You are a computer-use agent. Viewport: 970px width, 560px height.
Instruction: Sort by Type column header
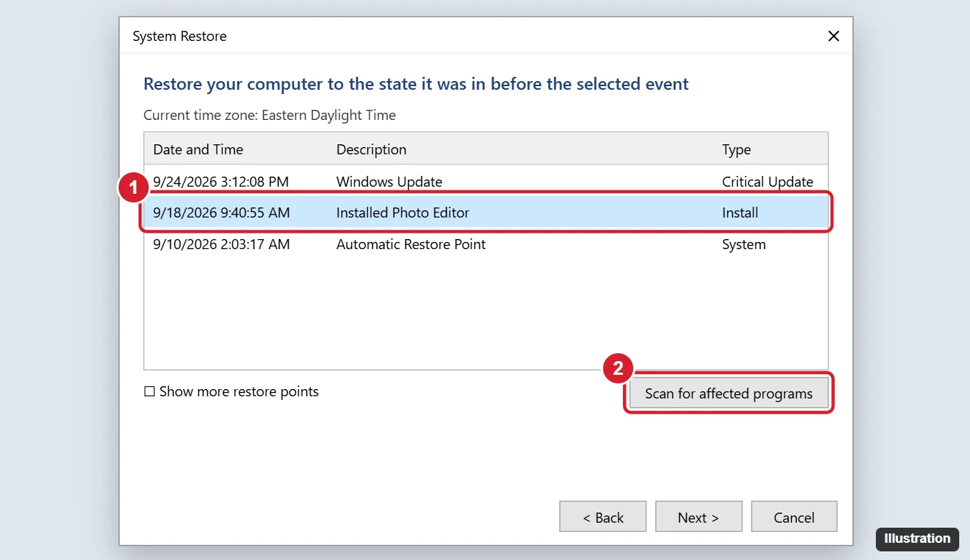[736, 149]
